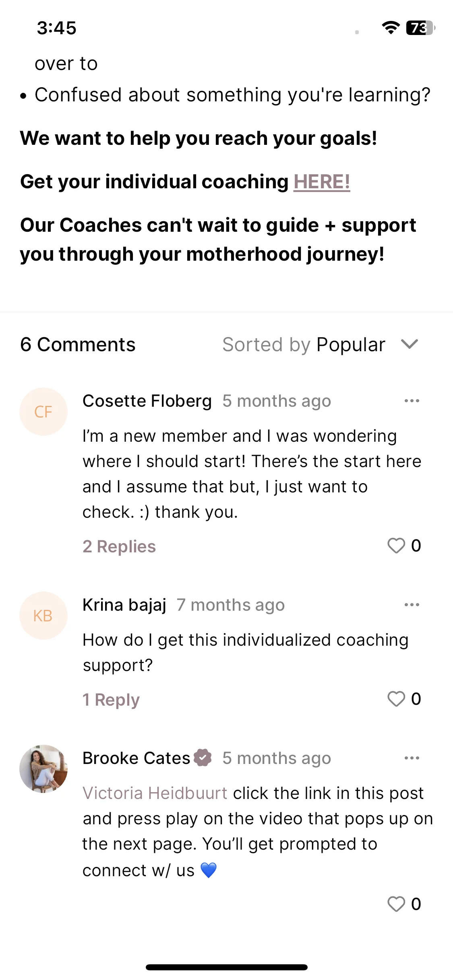Like Cosette Floberg's comment with heart icon
Viewport: 453px width, 980px height.
396,546
